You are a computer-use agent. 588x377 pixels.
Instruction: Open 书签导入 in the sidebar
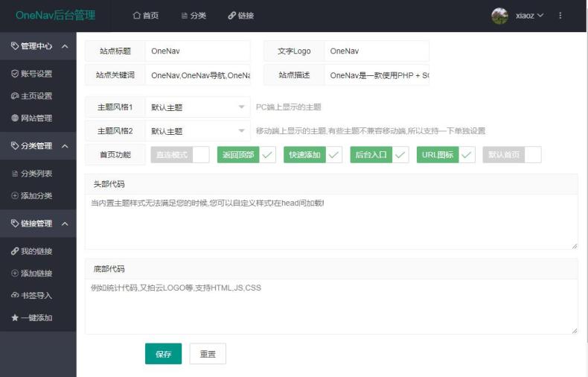[x=38, y=296]
